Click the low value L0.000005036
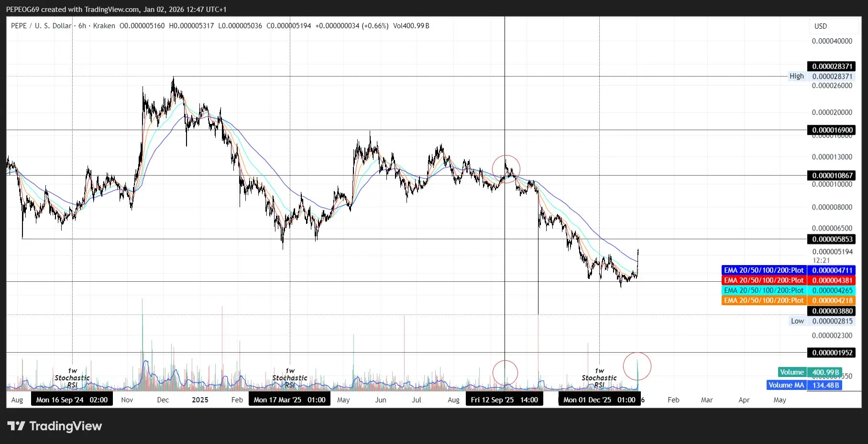Viewport: 868px width, 444px height. pyautogui.click(x=240, y=26)
